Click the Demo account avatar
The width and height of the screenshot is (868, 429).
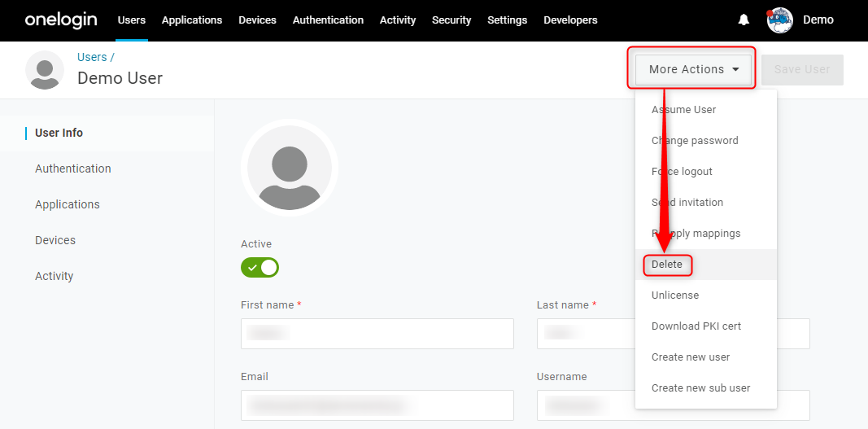coord(780,20)
